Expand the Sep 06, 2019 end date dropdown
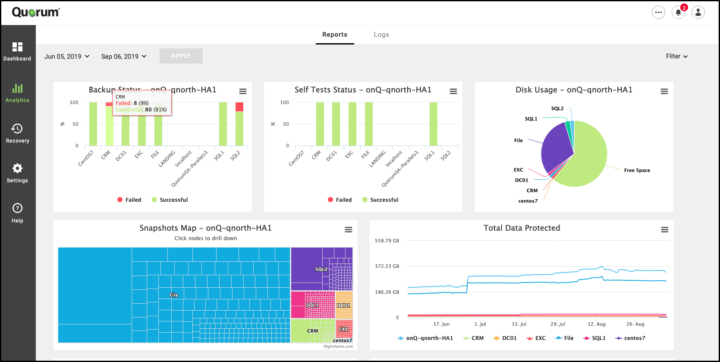Viewport: 720px width, 362px height. (x=124, y=57)
